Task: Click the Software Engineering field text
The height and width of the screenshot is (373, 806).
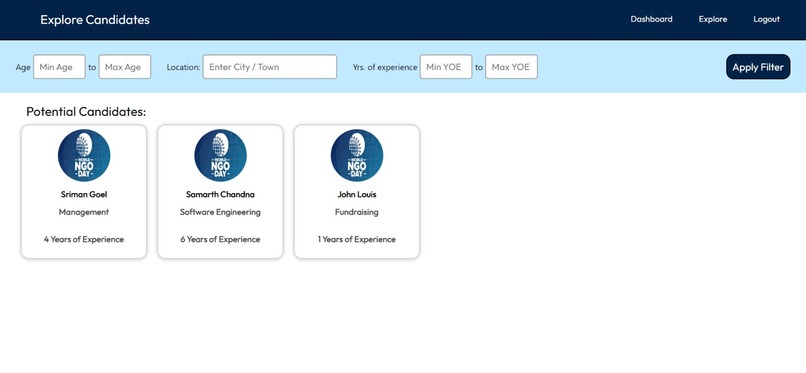Action: click(x=220, y=212)
